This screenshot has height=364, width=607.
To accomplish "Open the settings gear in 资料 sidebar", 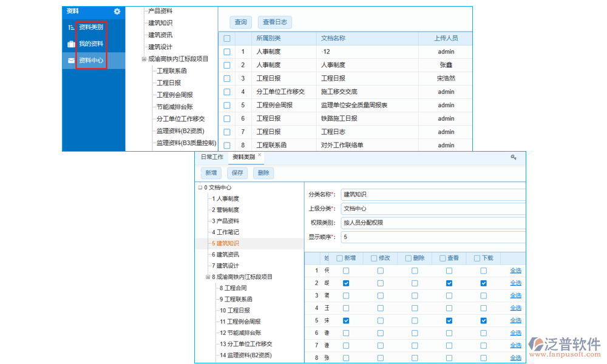I will (x=117, y=12).
